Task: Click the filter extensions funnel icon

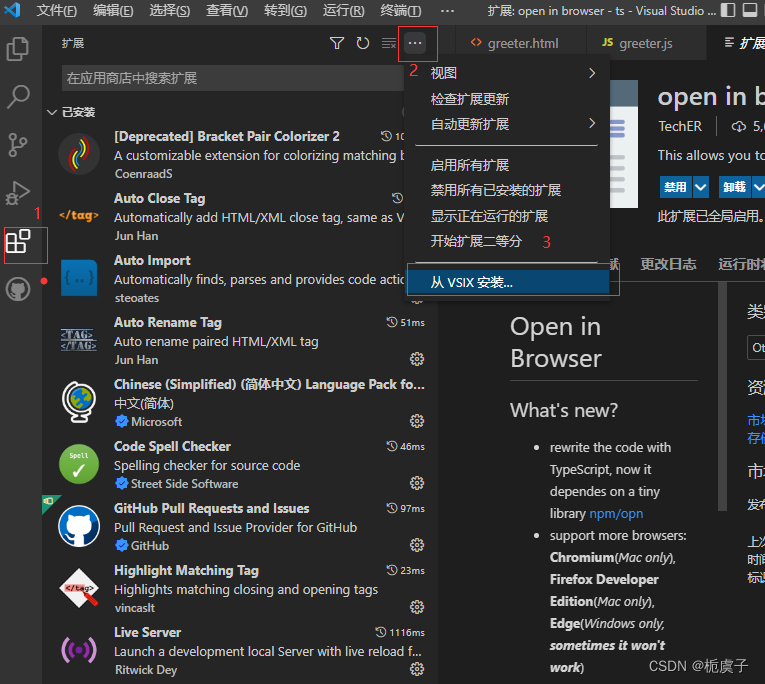Action: pos(337,43)
